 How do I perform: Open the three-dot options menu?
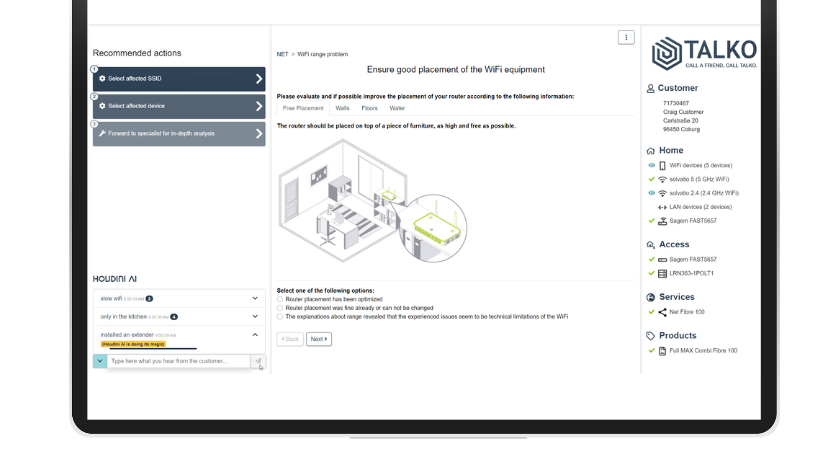click(626, 37)
